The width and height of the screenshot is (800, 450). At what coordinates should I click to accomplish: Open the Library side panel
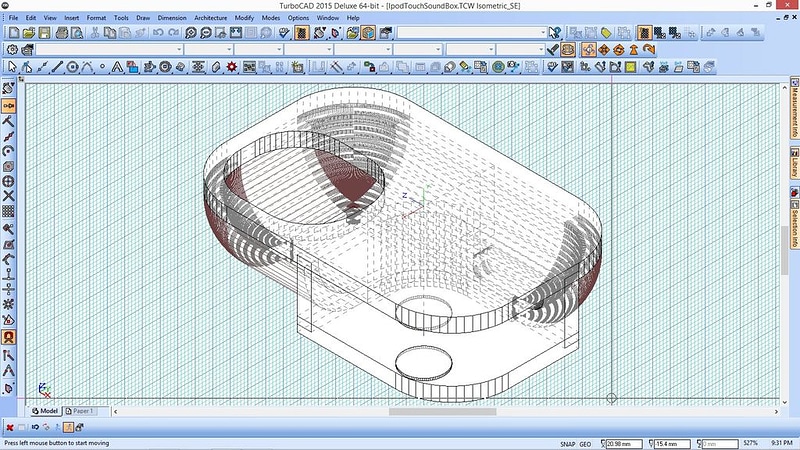click(x=795, y=162)
